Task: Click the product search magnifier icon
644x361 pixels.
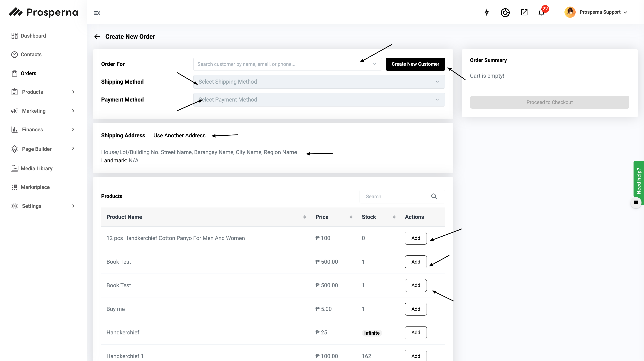Action: (x=434, y=196)
